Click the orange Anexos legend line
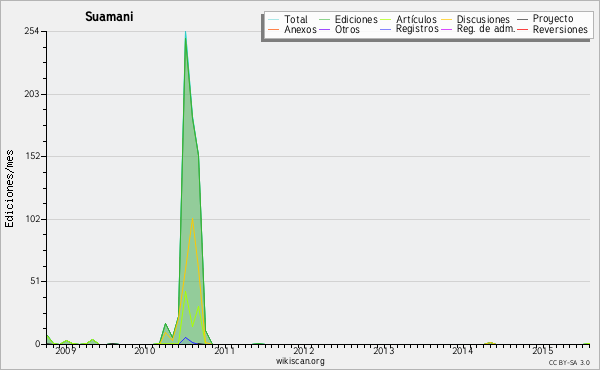The width and height of the screenshot is (600, 370). (x=274, y=29)
